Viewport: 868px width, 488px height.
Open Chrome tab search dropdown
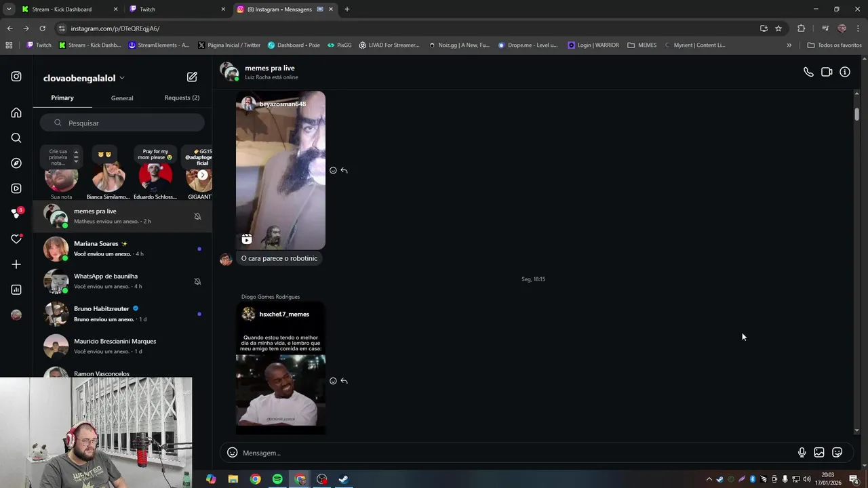9,9
